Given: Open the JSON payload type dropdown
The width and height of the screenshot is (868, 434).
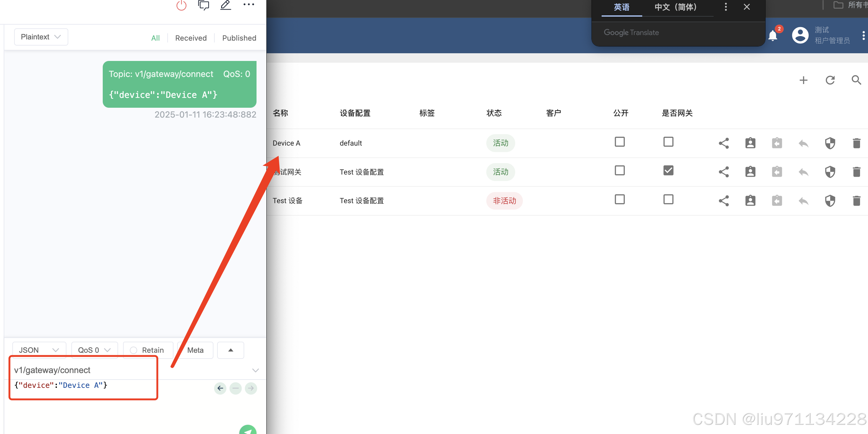Looking at the screenshot, I should pyautogui.click(x=39, y=350).
